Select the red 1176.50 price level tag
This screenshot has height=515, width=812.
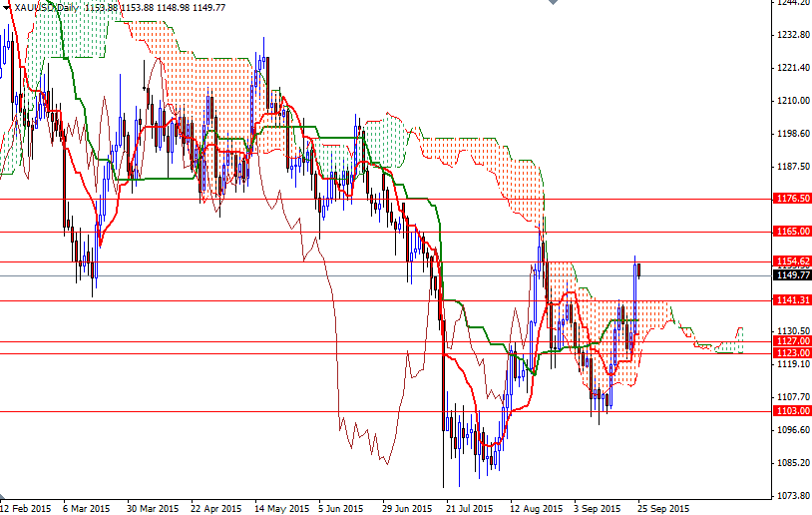(791, 199)
